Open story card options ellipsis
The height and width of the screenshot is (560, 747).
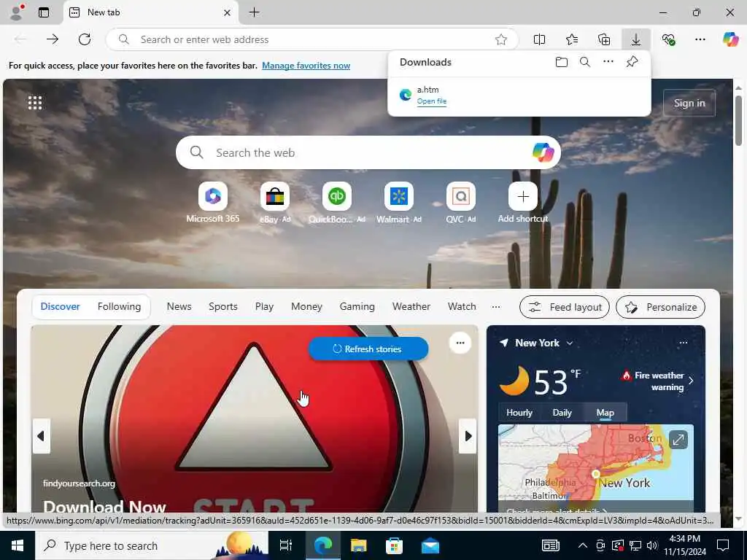pyautogui.click(x=460, y=343)
